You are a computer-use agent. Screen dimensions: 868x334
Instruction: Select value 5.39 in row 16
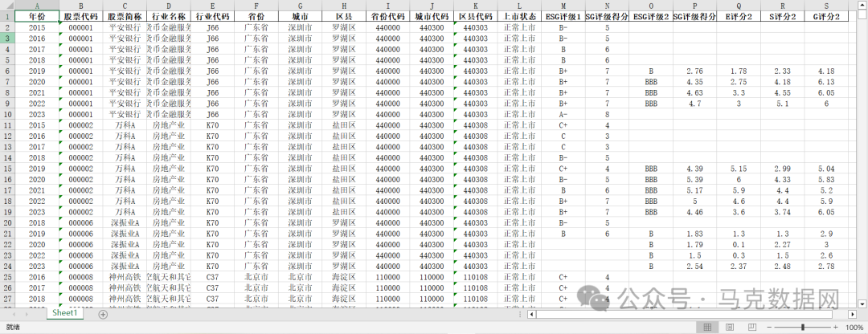(x=694, y=180)
